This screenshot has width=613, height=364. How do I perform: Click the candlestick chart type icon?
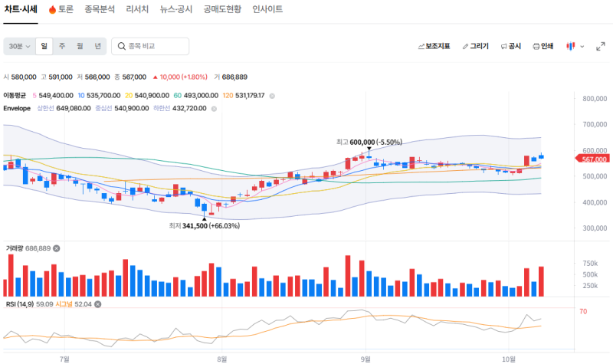pos(571,46)
